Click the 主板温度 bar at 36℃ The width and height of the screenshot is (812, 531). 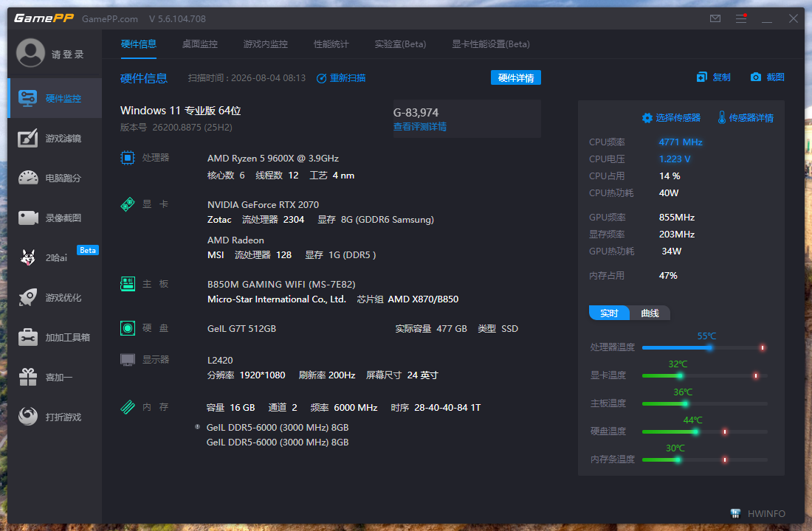(704, 403)
